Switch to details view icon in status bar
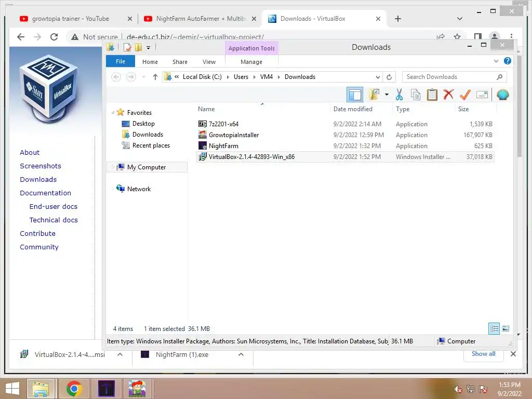Screen dimensions: 532x399 (494, 328)
